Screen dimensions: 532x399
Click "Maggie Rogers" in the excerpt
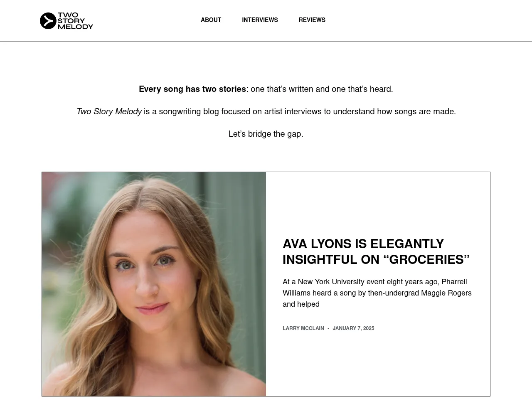(x=446, y=293)
